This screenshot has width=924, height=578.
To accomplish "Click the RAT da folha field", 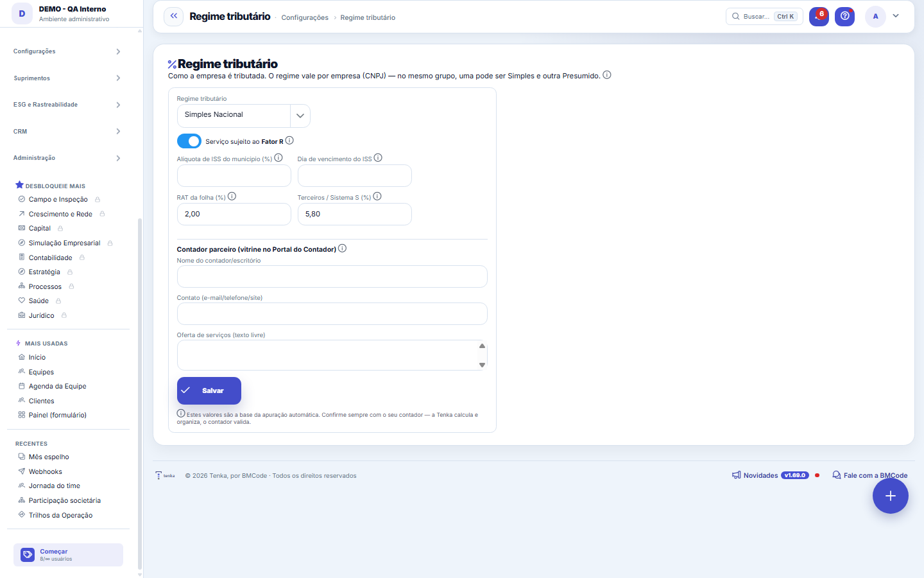I will [234, 215].
